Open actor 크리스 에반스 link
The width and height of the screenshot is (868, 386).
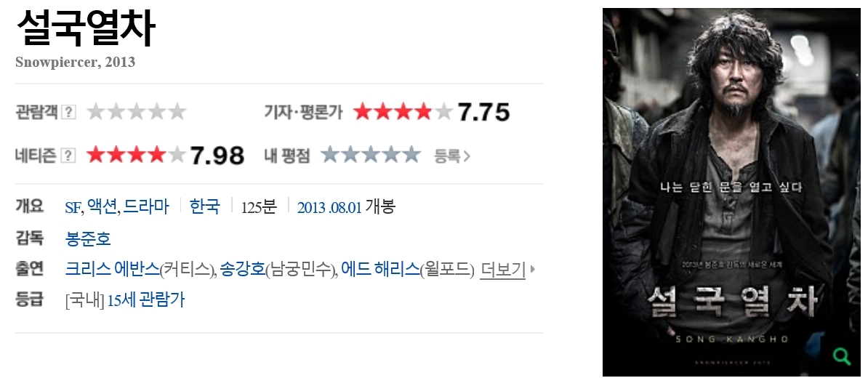point(112,270)
